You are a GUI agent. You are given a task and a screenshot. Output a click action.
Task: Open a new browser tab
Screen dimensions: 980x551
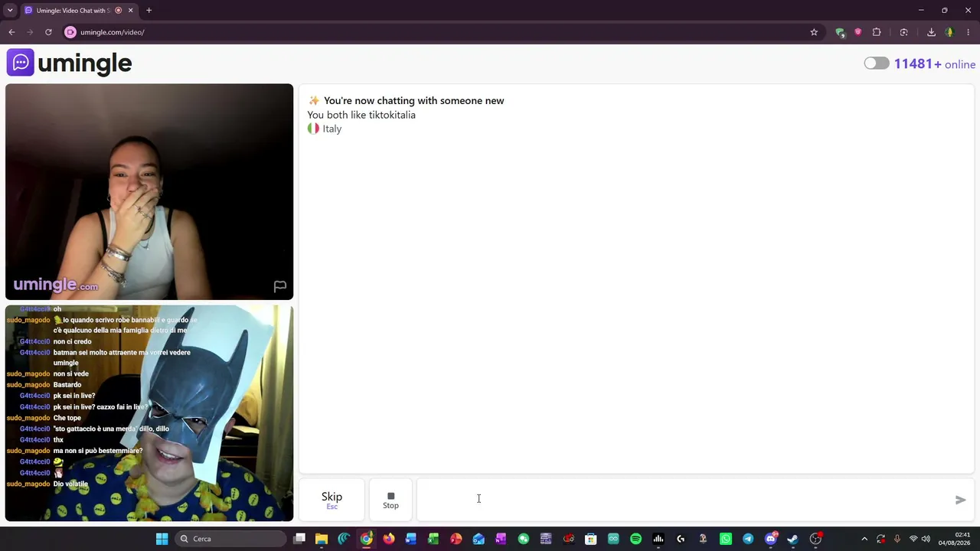point(149,11)
